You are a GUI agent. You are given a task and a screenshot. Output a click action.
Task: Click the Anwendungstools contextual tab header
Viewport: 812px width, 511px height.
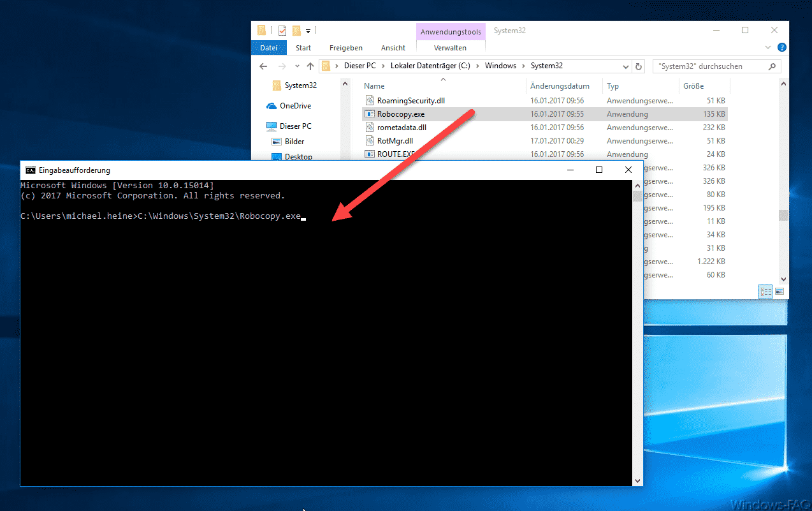(451, 32)
